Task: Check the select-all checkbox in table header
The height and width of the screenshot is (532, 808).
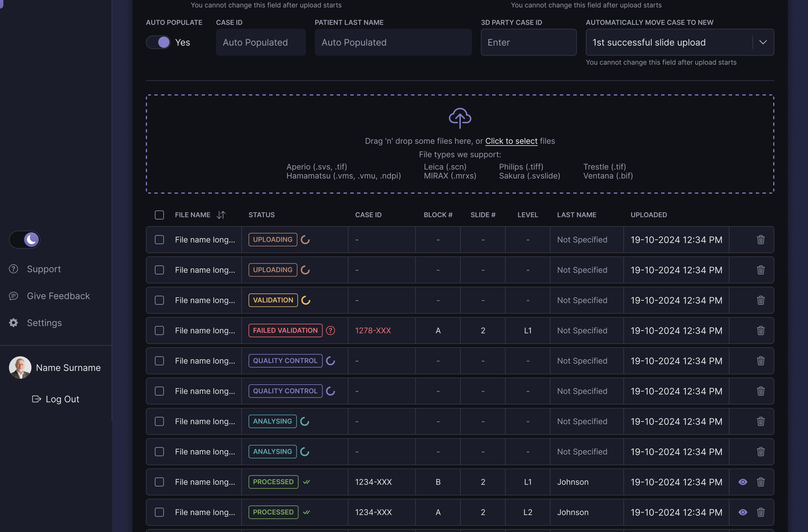Action: click(159, 215)
